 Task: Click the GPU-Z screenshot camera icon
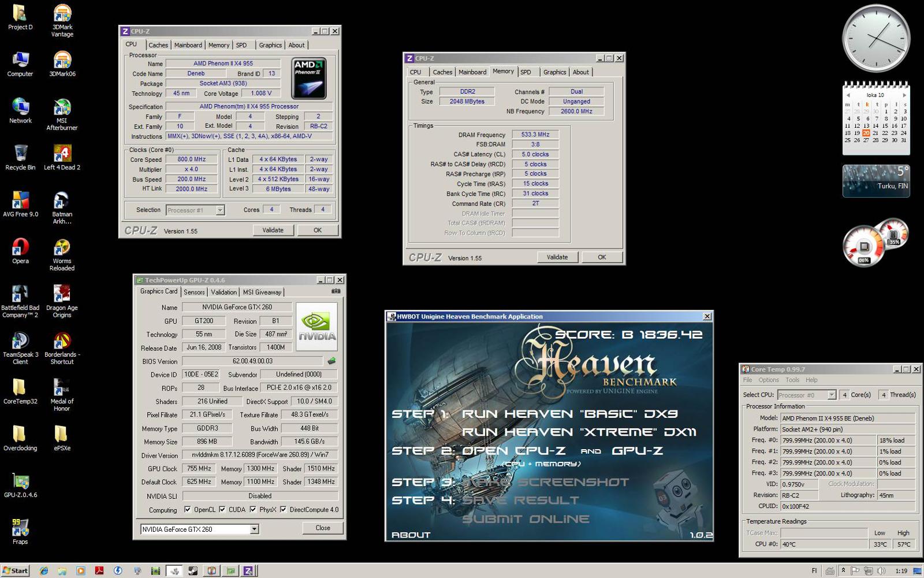pyautogui.click(x=336, y=291)
